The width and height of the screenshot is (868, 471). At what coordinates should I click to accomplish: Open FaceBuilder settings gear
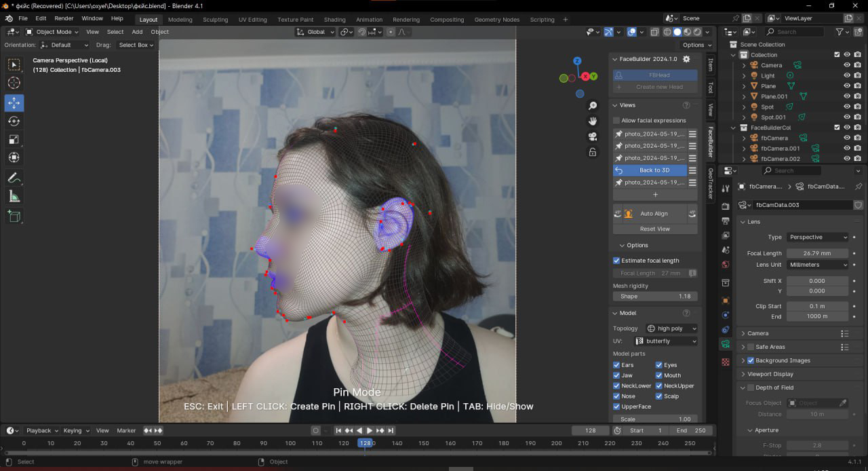click(x=686, y=59)
